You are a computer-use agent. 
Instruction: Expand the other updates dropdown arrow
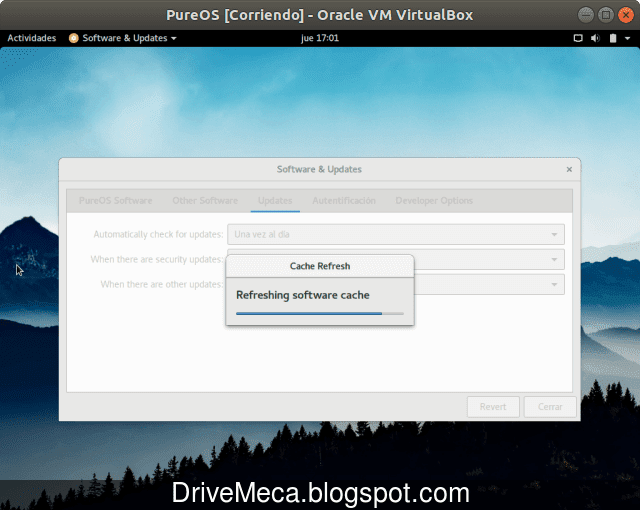[x=554, y=284]
